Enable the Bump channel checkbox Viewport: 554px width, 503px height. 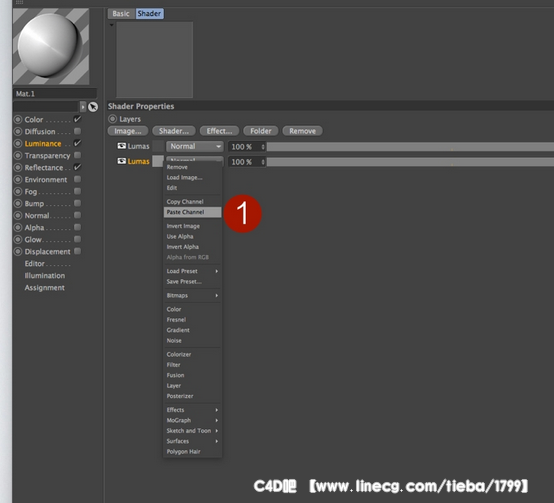click(77, 203)
